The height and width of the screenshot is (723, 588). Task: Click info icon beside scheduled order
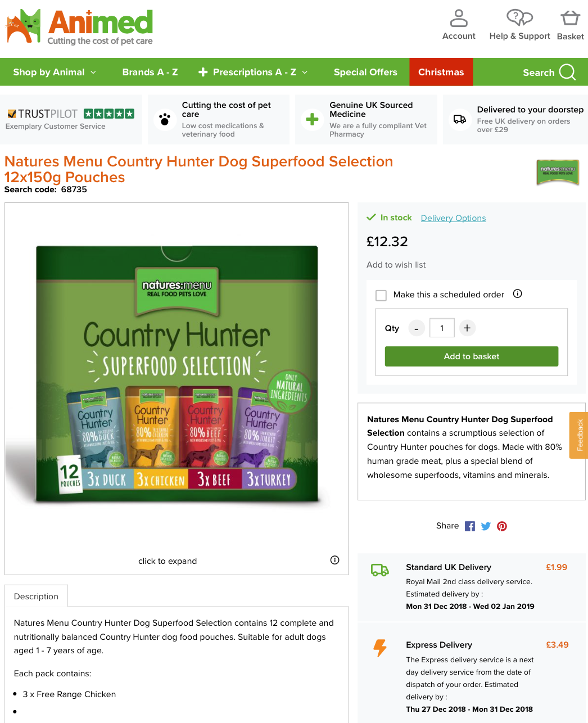518,293
